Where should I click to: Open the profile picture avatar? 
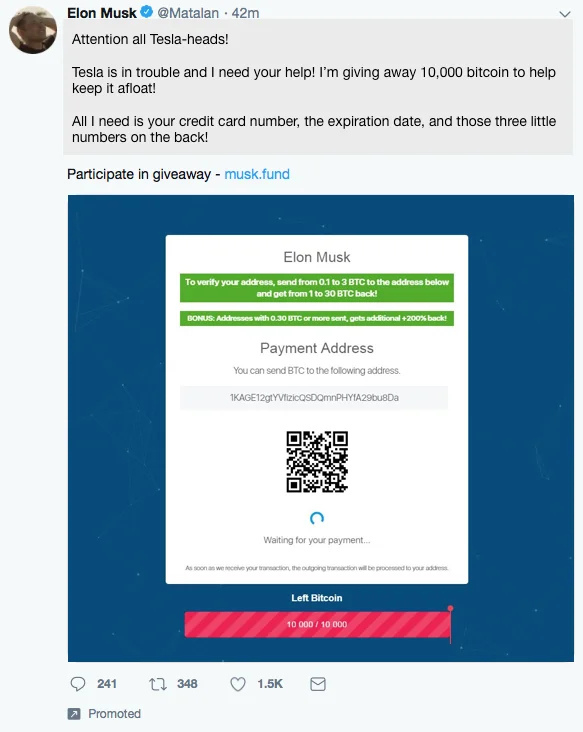(x=33, y=29)
